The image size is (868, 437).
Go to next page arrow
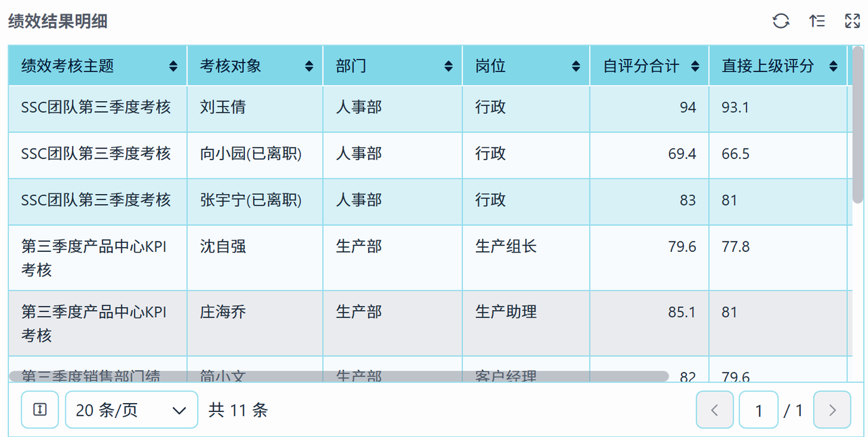832,410
